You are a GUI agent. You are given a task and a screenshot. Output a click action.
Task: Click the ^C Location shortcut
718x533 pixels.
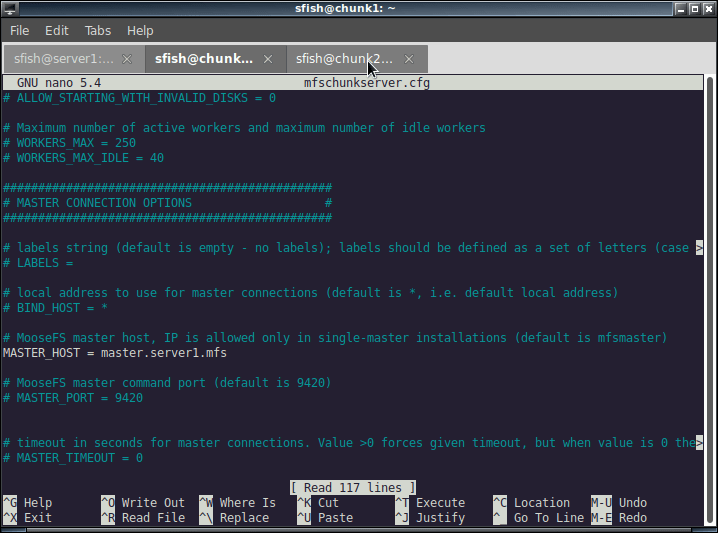(532, 503)
